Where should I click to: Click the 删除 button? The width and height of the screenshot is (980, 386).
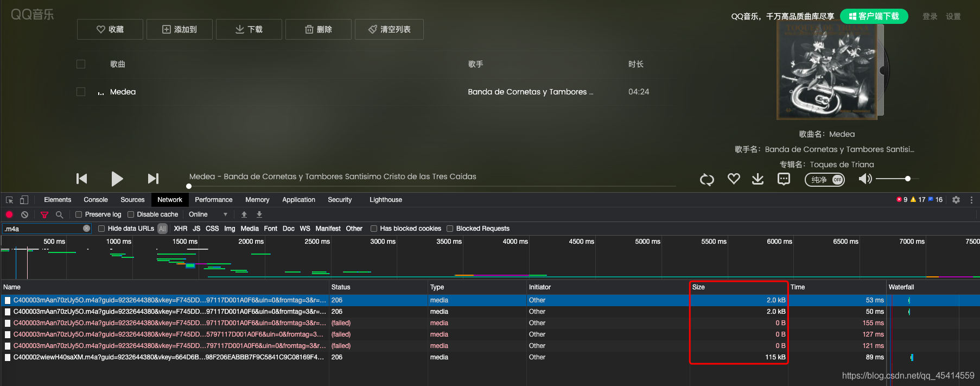(319, 29)
